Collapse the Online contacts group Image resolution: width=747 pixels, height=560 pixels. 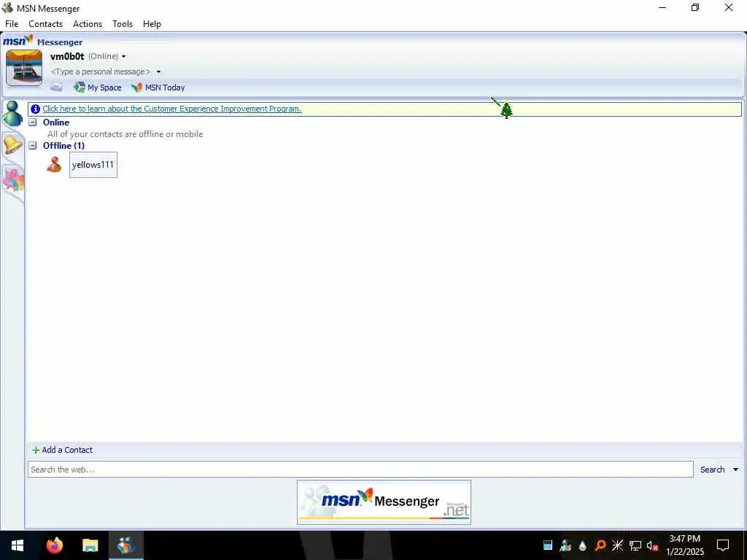click(x=33, y=122)
